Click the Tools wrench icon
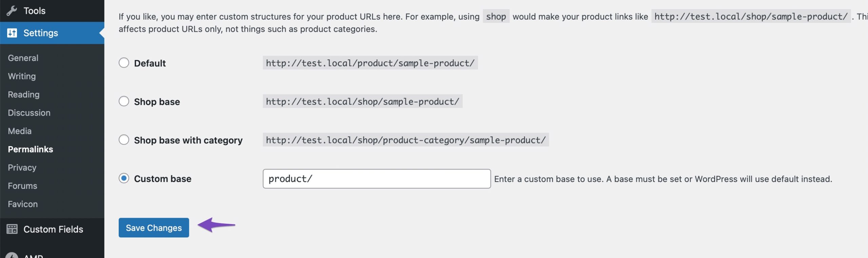 tap(12, 11)
